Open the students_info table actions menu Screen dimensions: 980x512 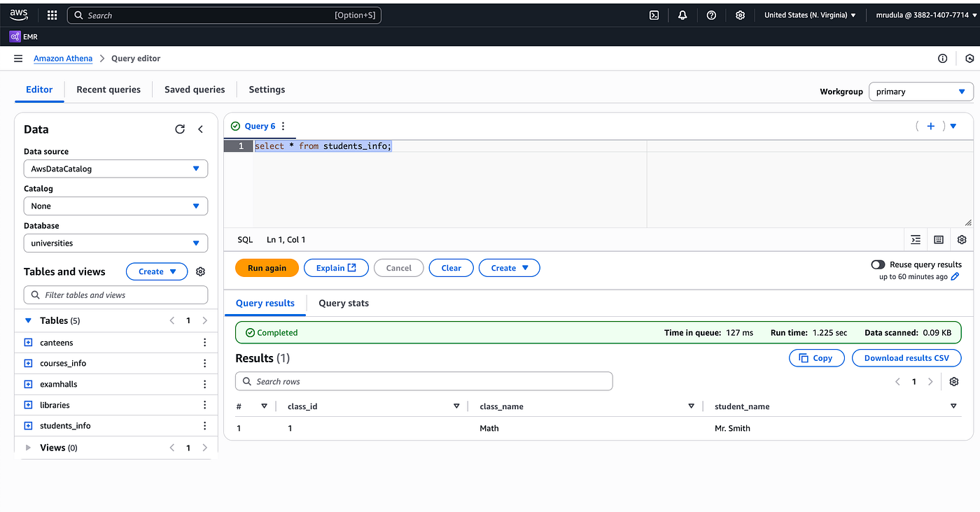coord(204,425)
